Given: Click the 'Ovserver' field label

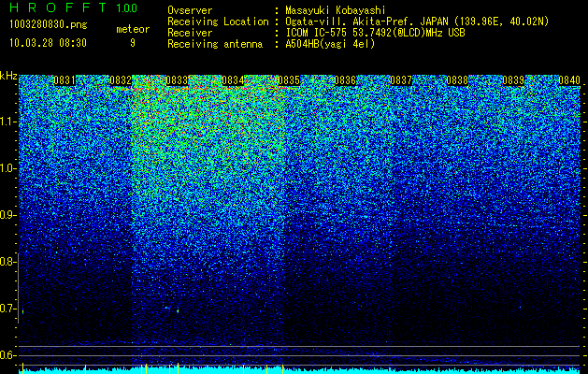Looking at the screenshot, I should (190, 10).
